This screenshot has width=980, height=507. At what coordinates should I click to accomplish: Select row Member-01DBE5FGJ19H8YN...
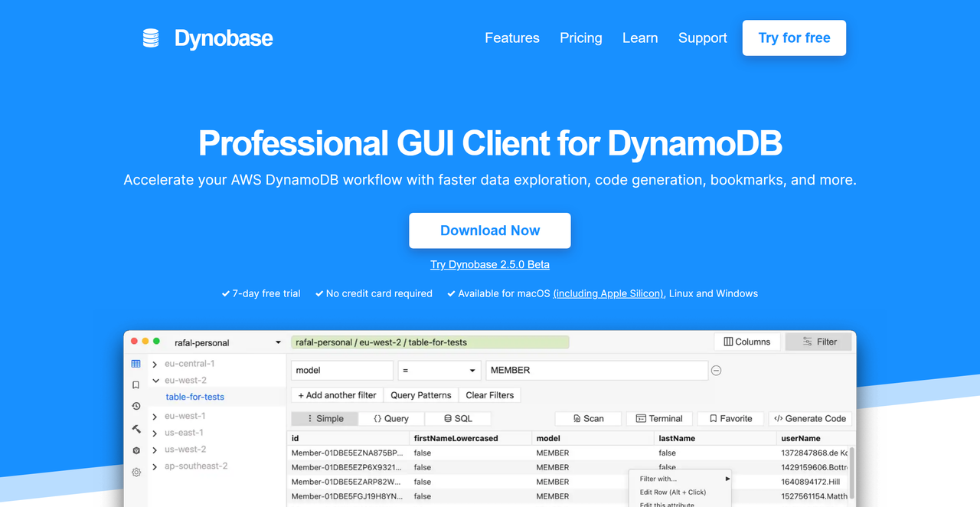click(x=569, y=496)
